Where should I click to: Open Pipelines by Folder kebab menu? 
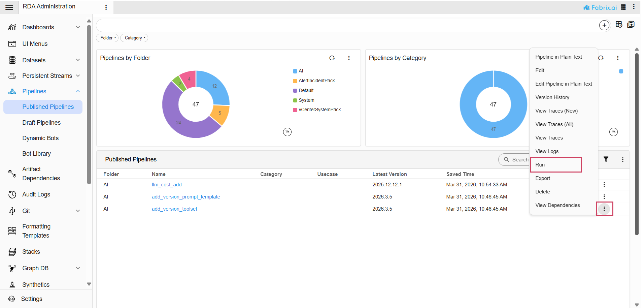click(349, 58)
